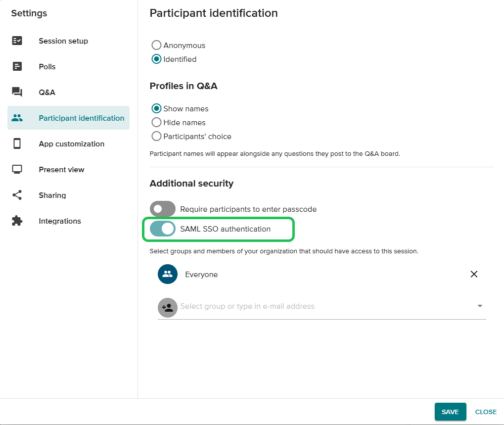This screenshot has height=425, width=504.
Task: Remove the Everyone group with X icon
Action: tap(474, 274)
